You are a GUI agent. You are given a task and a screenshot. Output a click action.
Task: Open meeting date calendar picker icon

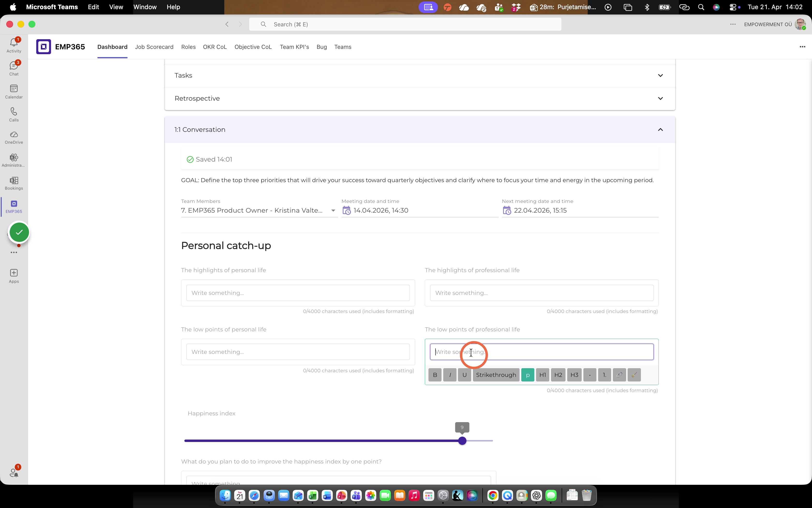coord(346,211)
